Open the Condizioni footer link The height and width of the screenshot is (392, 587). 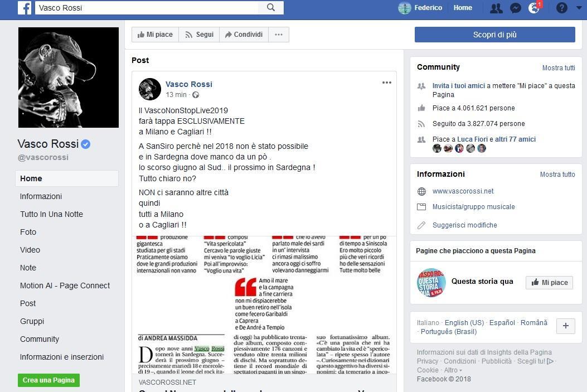tap(460, 361)
